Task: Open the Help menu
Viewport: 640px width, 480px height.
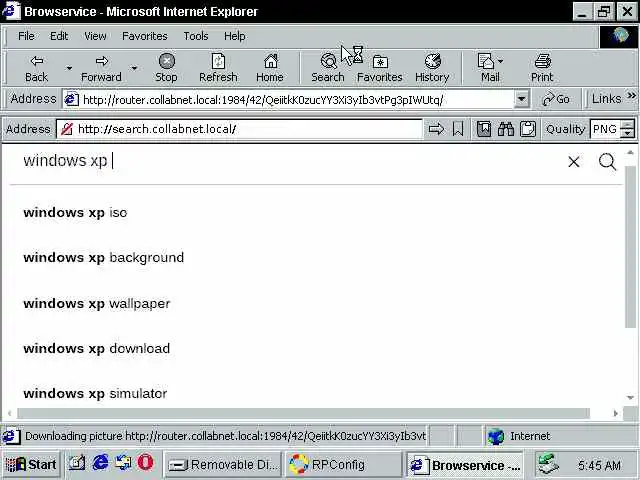Action: coord(235,36)
